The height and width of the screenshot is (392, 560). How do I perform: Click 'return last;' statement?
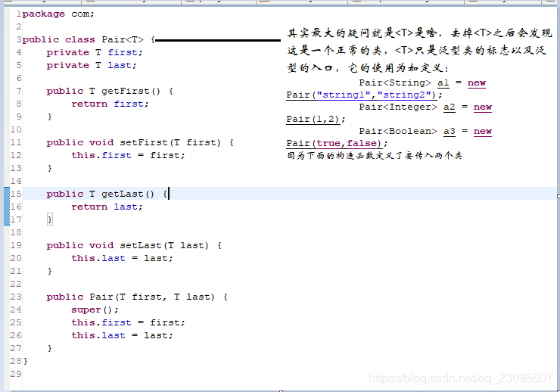tap(107, 207)
